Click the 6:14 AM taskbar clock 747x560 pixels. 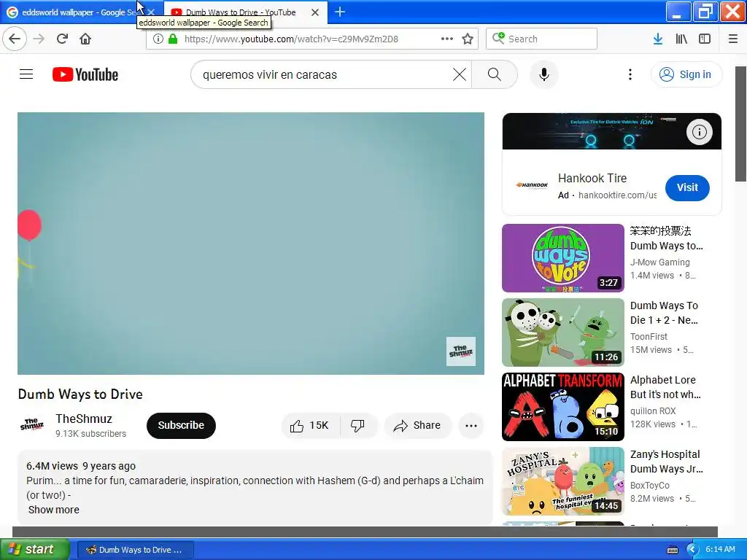point(720,549)
